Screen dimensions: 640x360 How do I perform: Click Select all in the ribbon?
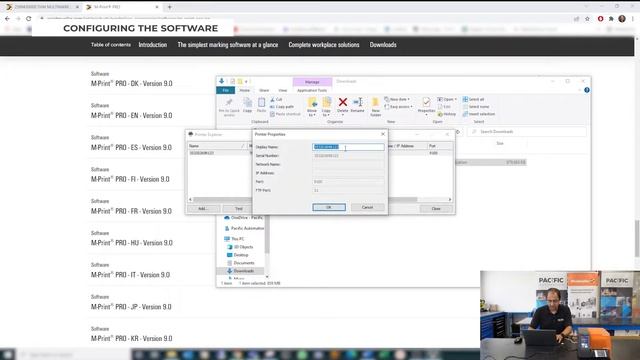click(x=473, y=99)
